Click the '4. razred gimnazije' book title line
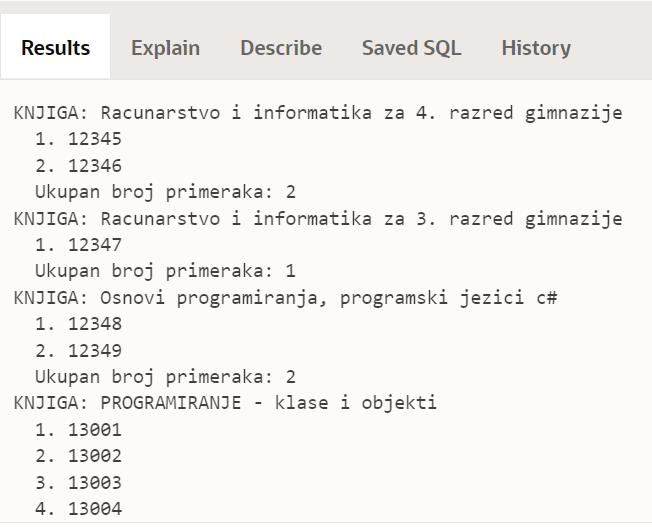This screenshot has height=527, width=652. pyautogui.click(x=318, y=113)
